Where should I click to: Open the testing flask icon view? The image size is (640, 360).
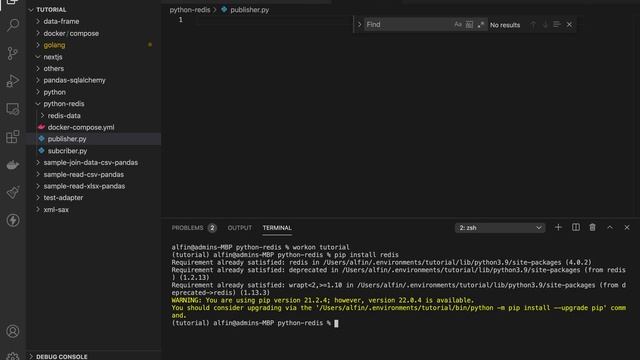[13, 192]
